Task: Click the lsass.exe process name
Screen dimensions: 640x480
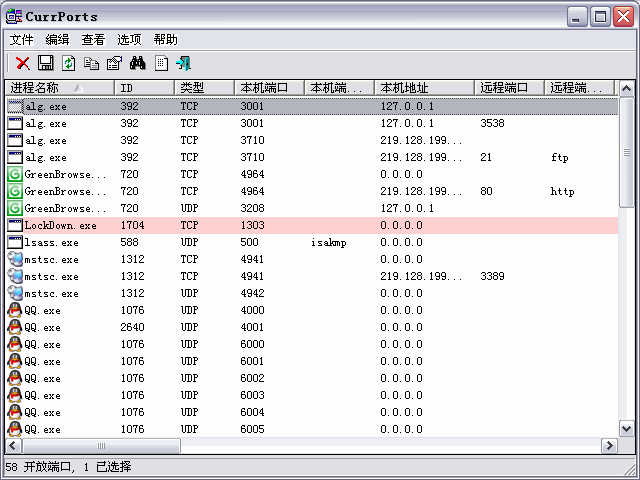Action: point(51,242)
